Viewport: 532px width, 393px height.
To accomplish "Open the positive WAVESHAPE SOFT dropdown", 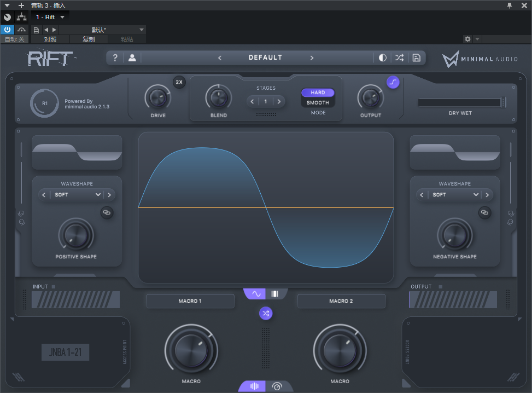I will (x=77, y=195).
